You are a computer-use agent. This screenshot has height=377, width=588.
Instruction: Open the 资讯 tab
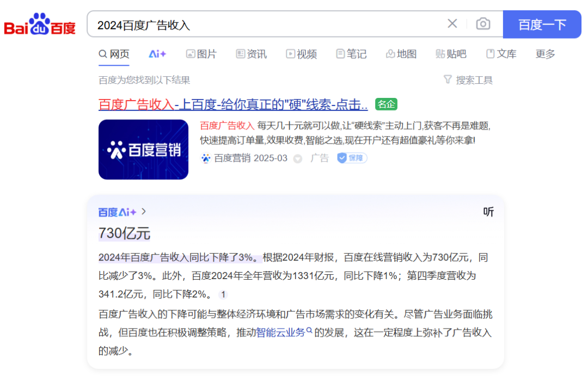251,54
